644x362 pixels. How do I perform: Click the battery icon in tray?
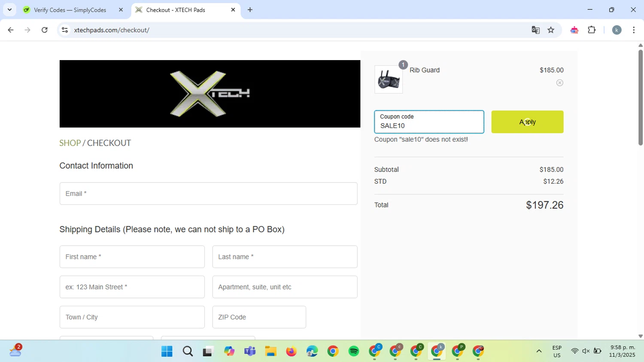click(x=597, y=351)
